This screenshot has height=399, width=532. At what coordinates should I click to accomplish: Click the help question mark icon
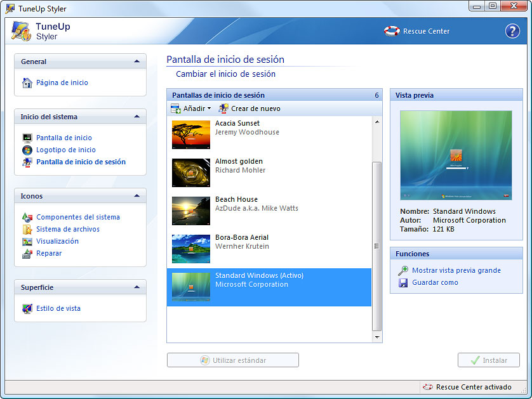click(x=512, y=31)
